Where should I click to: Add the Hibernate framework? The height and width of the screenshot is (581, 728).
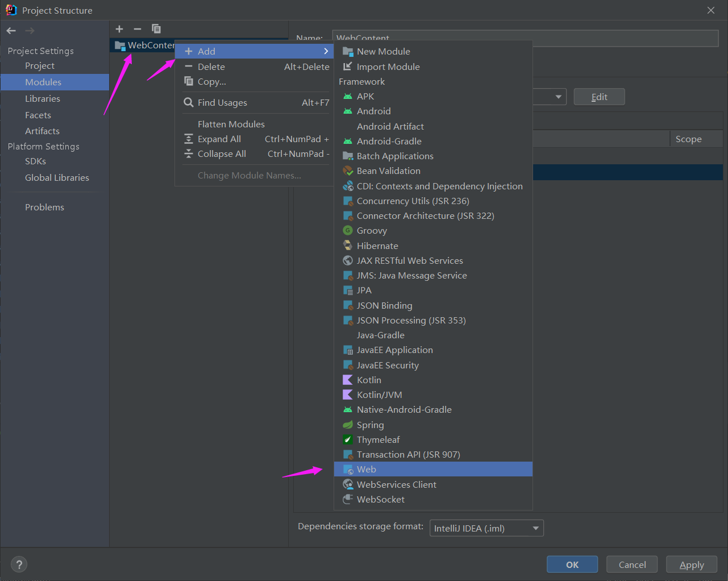(x=433, y=246)
